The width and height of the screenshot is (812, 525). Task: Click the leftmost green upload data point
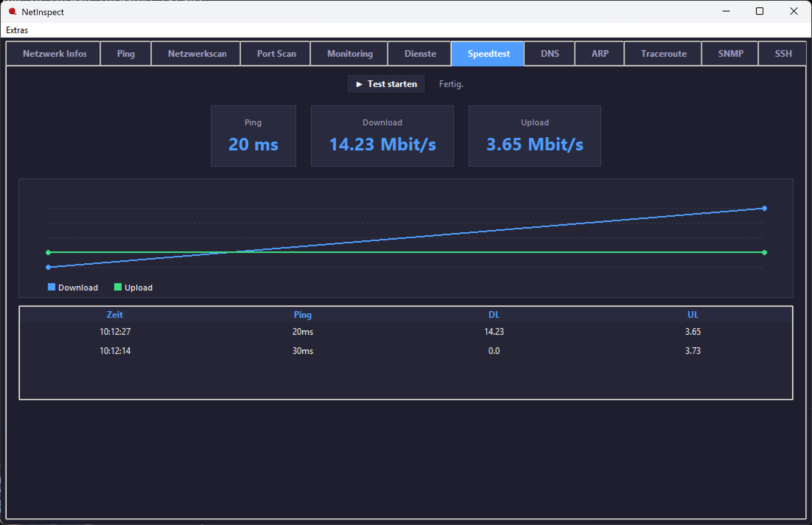(x=48, y=253)
